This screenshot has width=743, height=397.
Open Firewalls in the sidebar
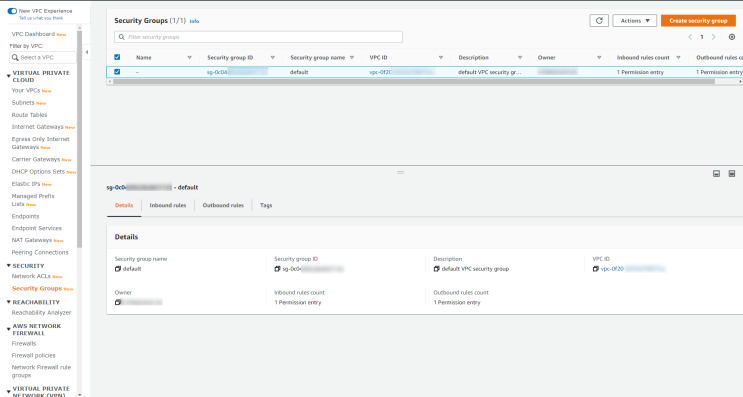click(x=24, y=343)
